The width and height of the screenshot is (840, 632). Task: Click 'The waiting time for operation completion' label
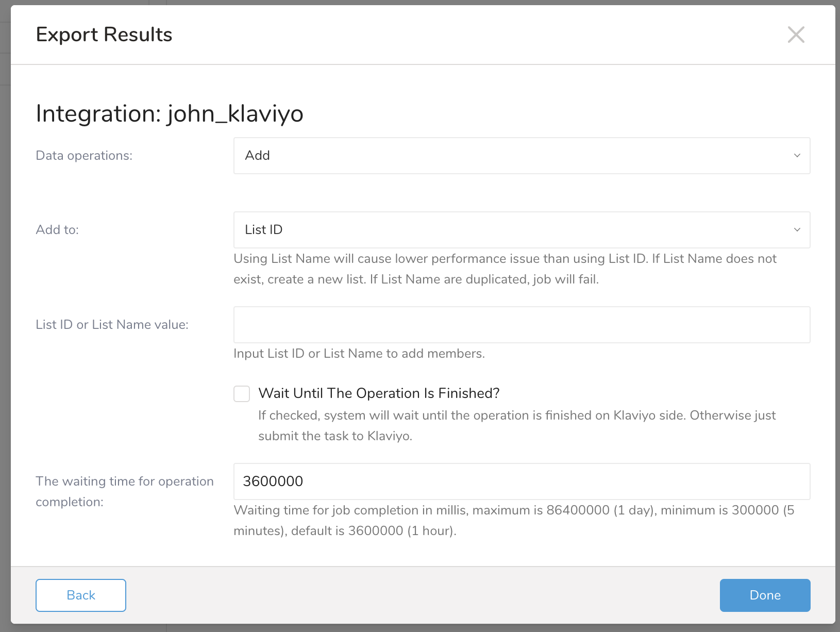[124, 491]
